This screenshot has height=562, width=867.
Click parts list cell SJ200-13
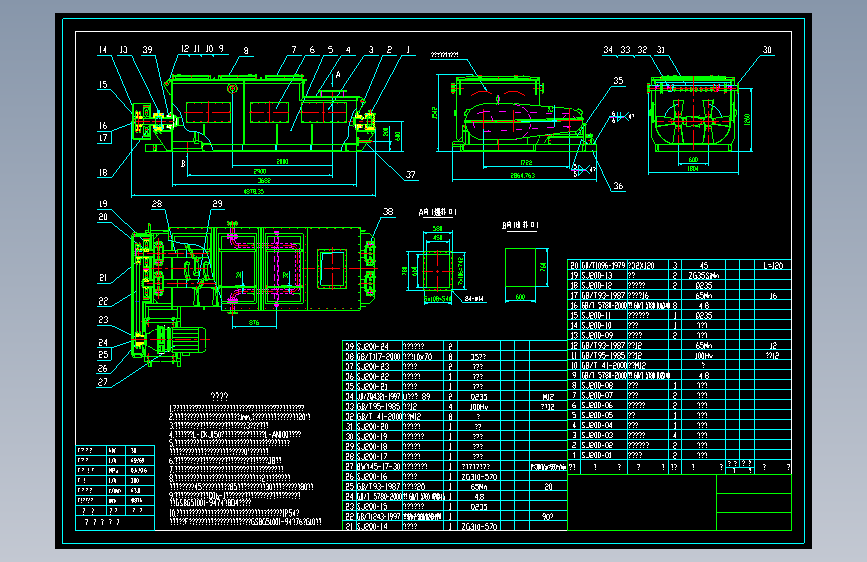click(597, 275)
